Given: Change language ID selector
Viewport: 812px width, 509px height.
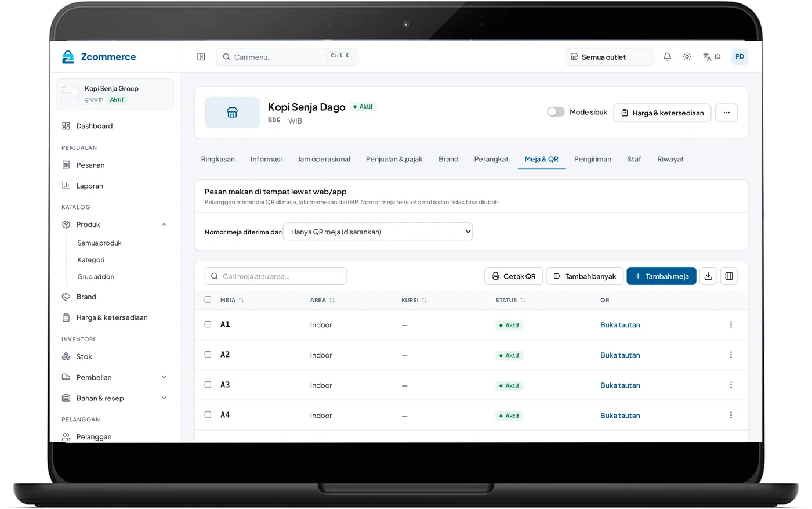Looking at the screenshot, I should point(712,57).
